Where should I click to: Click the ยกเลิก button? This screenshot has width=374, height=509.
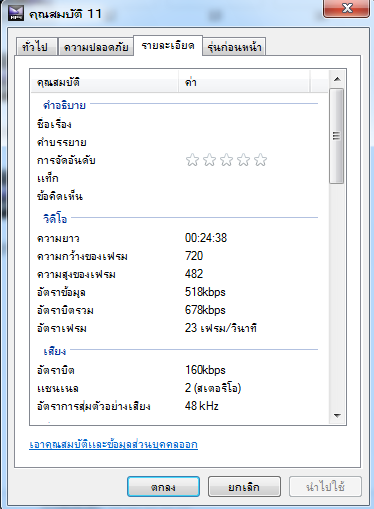[x=244, y=487]
